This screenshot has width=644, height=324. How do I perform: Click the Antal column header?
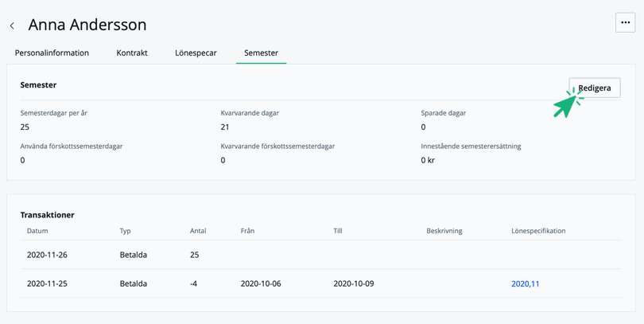(x=198, y=231)
